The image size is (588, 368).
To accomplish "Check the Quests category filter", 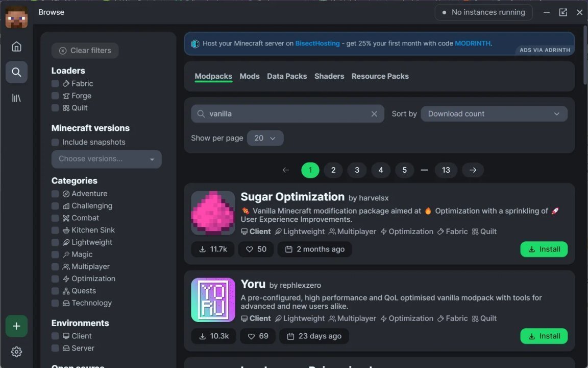I will point(55,291).
